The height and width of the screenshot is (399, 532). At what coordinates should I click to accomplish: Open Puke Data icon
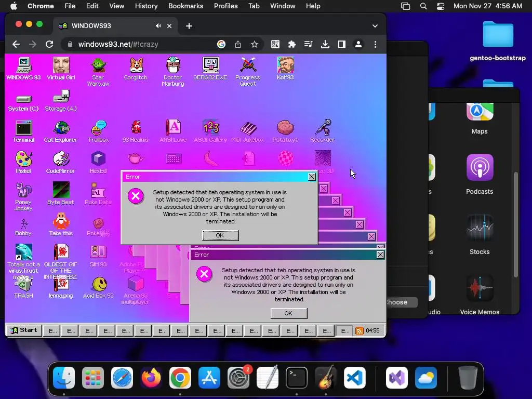coord(98,193)
